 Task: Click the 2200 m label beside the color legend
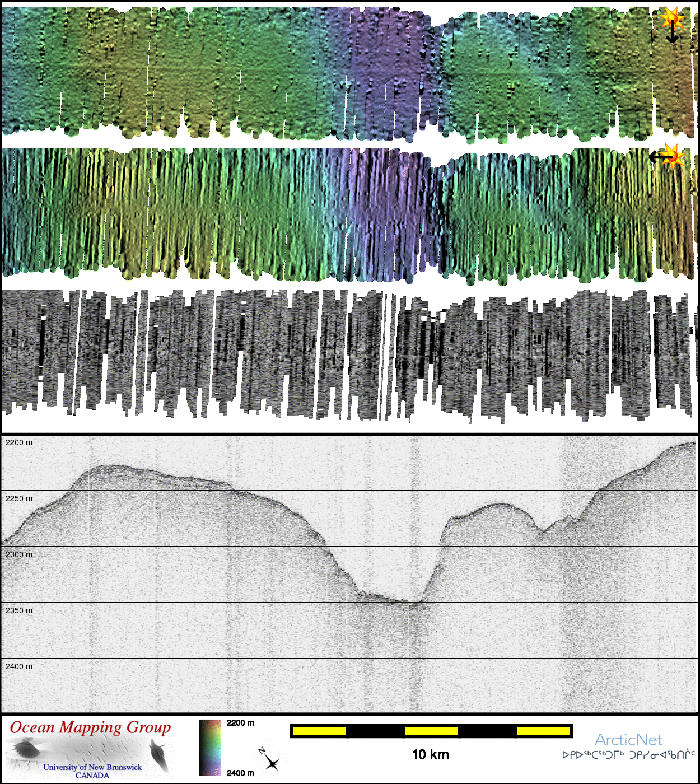tap(240, 723)
